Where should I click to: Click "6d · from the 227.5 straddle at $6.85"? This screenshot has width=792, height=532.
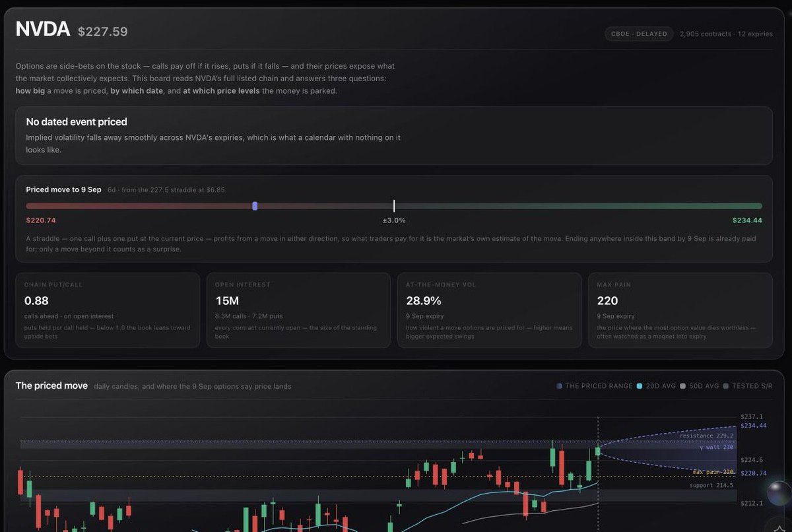point(166,189)
